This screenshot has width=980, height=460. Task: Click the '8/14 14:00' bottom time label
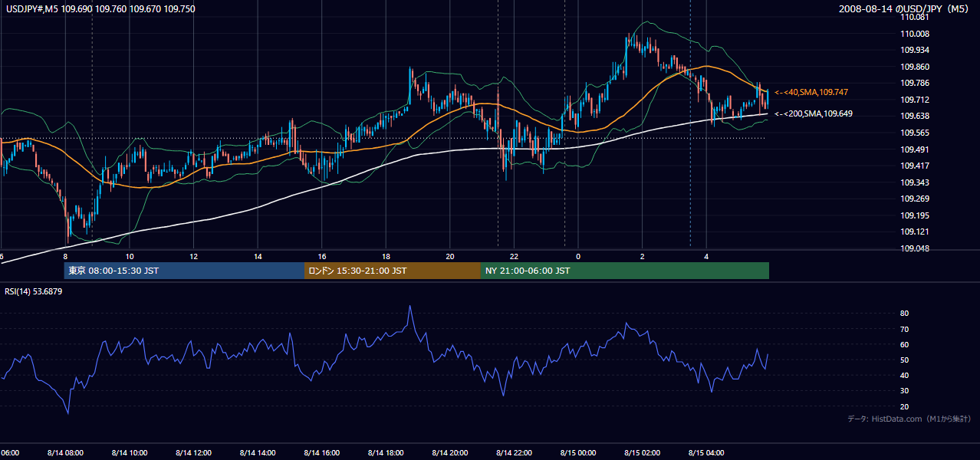[258, 452]
